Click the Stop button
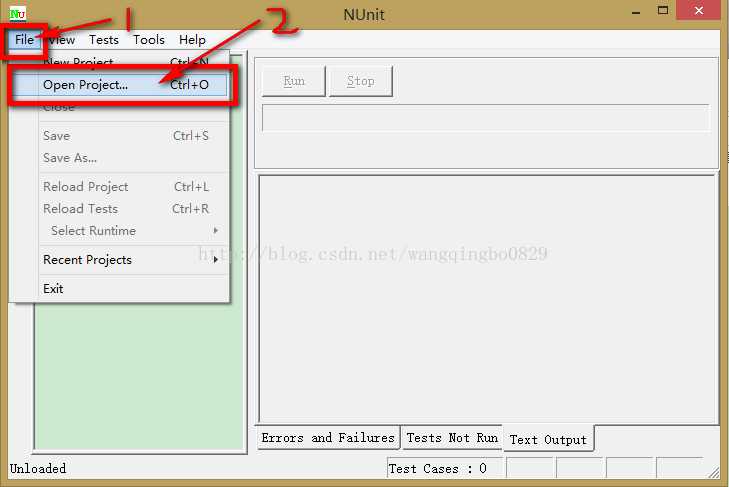The height and width of the screenshot is (487, 729). pos(360,81)
